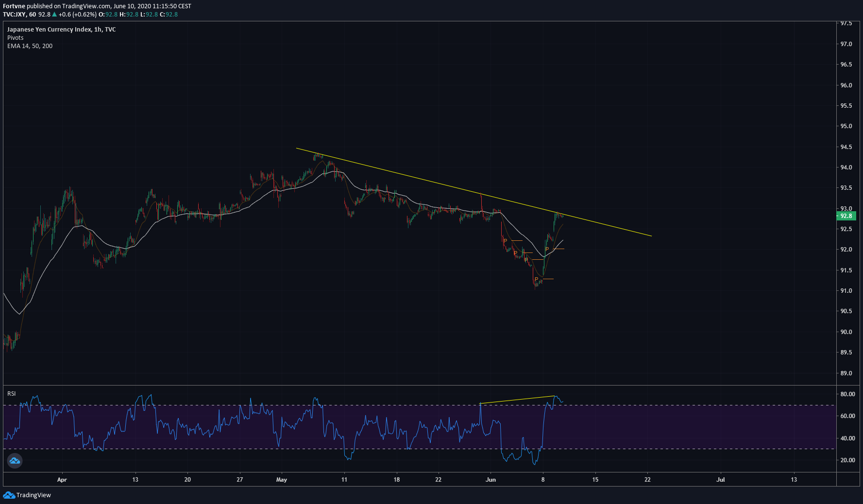Image resolution: width=863 pixels, height=504 pixels.
Task: Click the 60.00 RSI axis label
Action: tap(847, 416)
